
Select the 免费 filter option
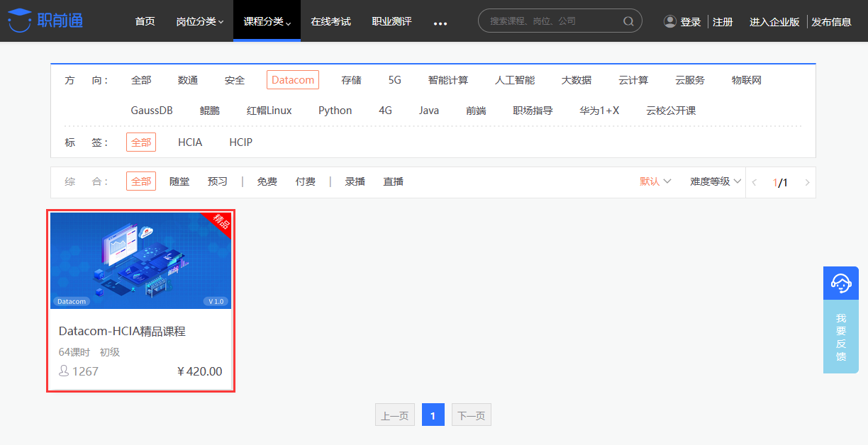pyautogui.click(x=267, y=181)
